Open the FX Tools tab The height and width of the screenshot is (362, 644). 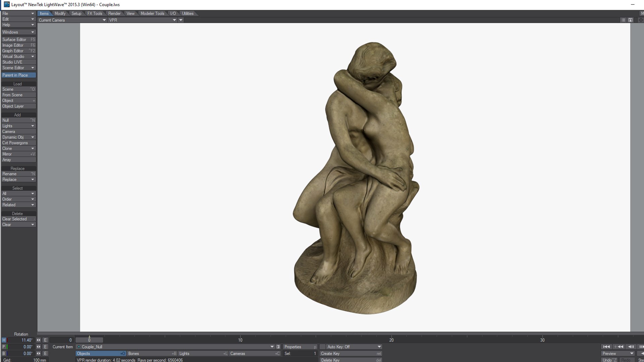click(x=95, y=13)
